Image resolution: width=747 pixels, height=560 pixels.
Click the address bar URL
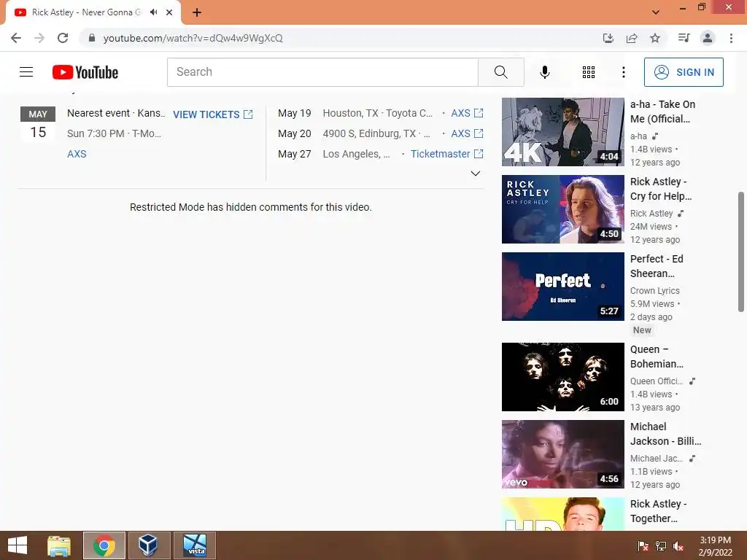tap(193, 38)
